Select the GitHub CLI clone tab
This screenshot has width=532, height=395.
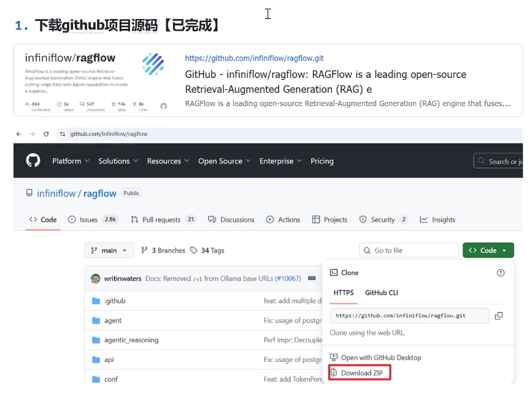point(381,293)
